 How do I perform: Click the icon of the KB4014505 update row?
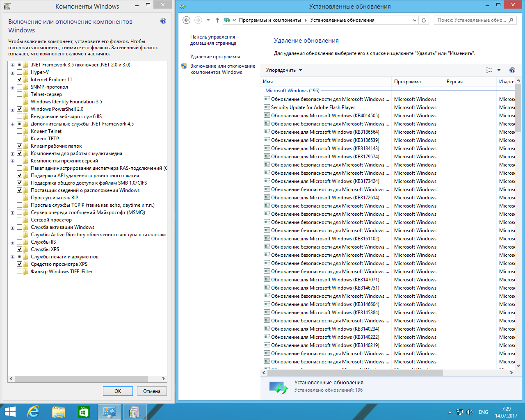pyautogui.click(x=267, y=116)
